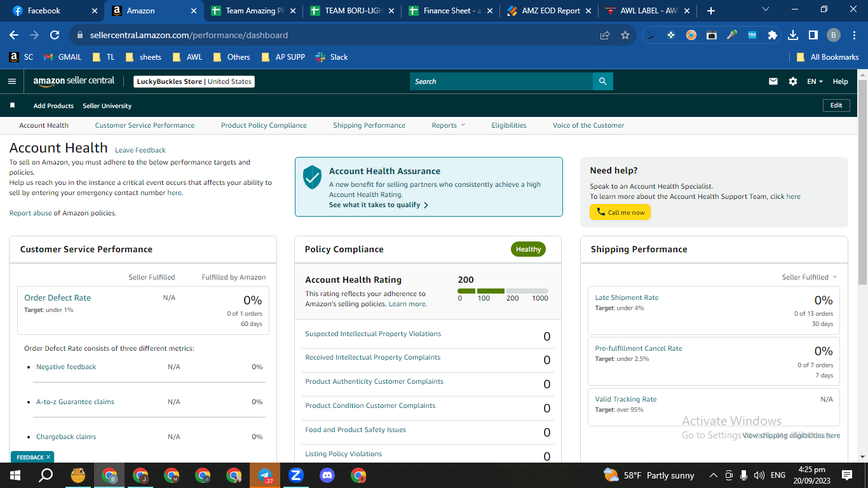This screenshot has width=868, height=488.
Task: Toggle the browser side panel icon
Action: 813,35
